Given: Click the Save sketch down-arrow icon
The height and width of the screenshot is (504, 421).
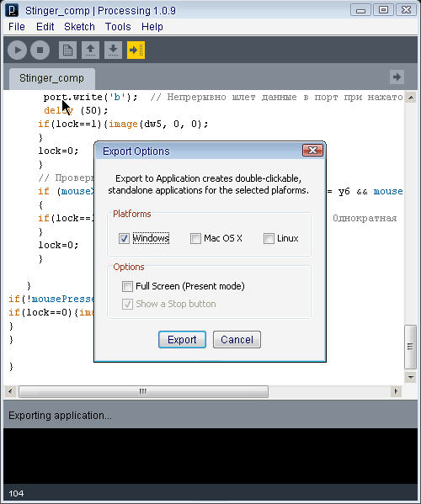Looking at the screenshot, I should (x=113, y=50).
